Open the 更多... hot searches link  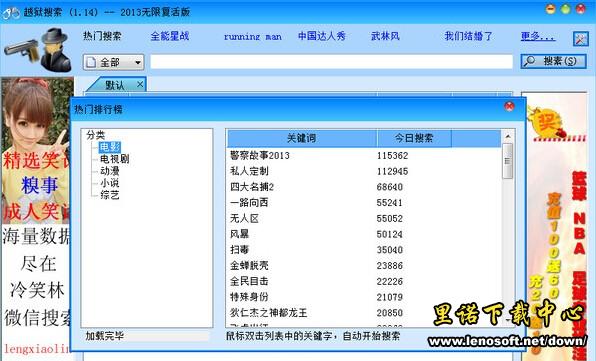538,36
